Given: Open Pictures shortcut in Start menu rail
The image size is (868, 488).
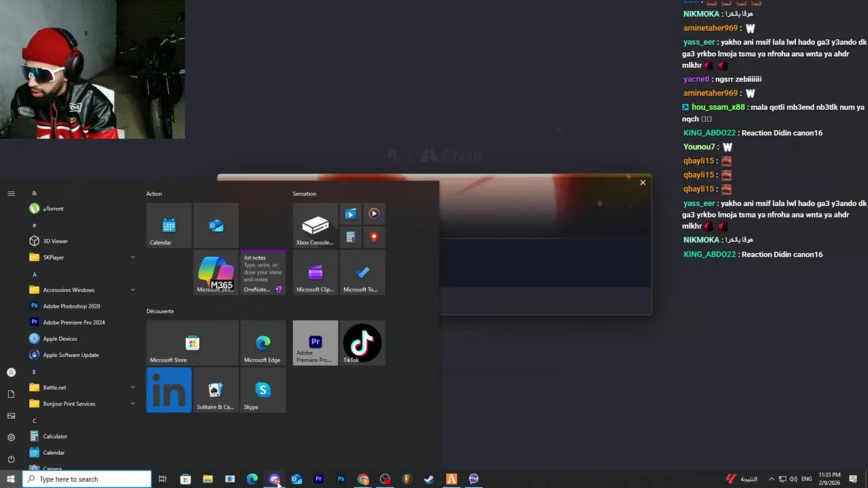Looking at the screenshot, I should pos(11,415).
